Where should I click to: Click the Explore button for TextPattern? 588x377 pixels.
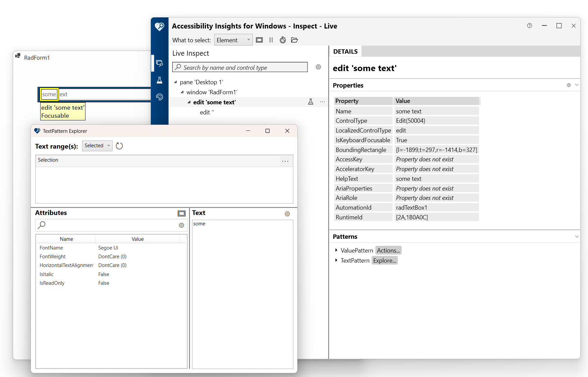[385, 260]
